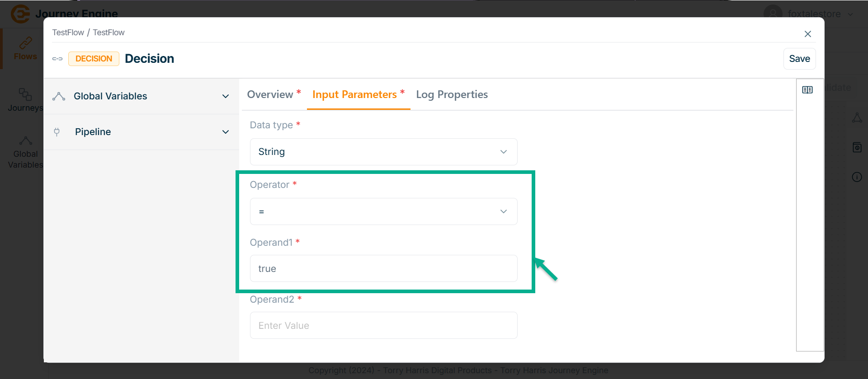This screenshot has width=868, height=379.
Task: Click the Decision node link icon
Action: coord(57,59)
